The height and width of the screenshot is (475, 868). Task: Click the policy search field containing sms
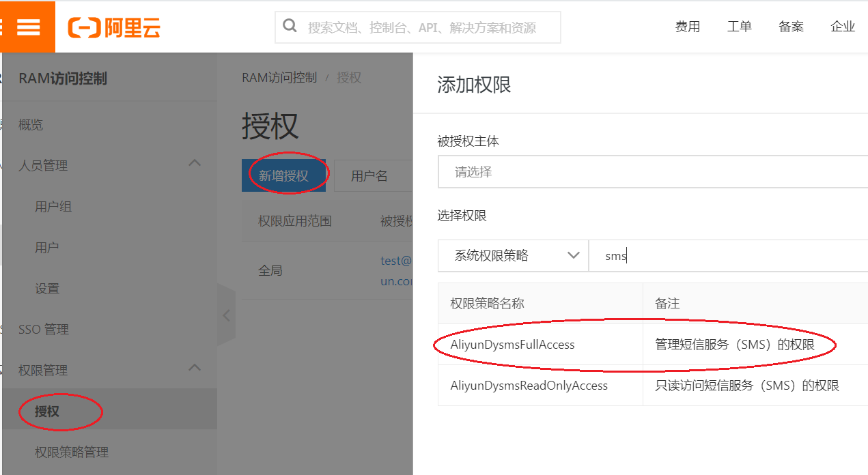tap(728, 256)
